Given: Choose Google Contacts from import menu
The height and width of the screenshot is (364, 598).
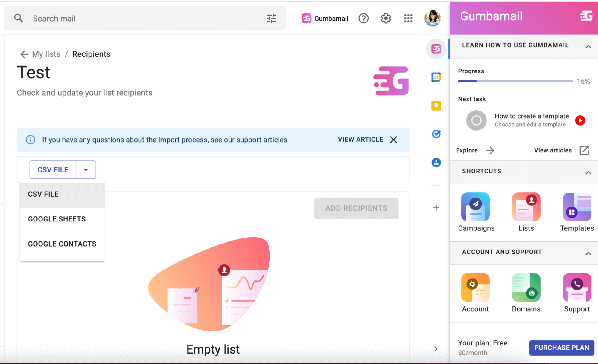Looking at the screenshot, I should [62, 244].
